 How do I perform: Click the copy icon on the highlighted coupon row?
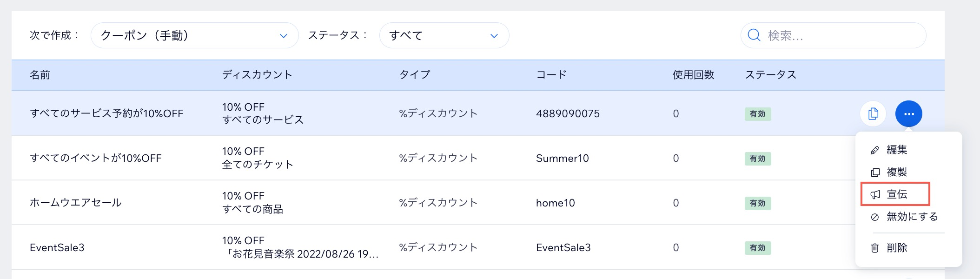click(x=873, y=113)
